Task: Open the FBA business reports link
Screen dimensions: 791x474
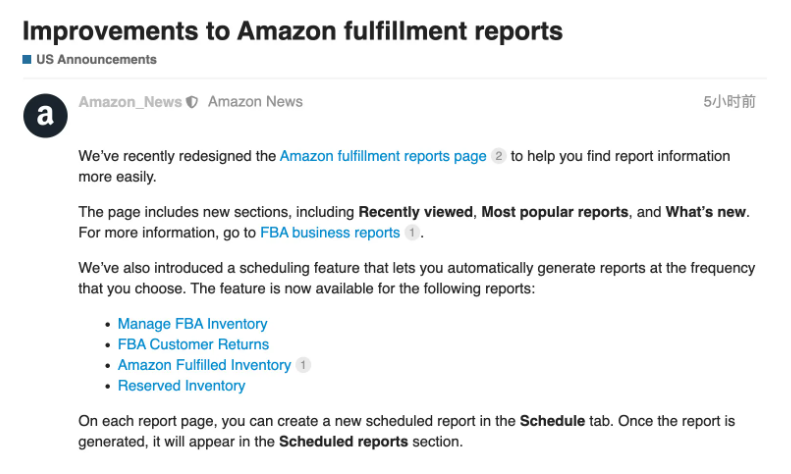Action: [x=330, y=232]
